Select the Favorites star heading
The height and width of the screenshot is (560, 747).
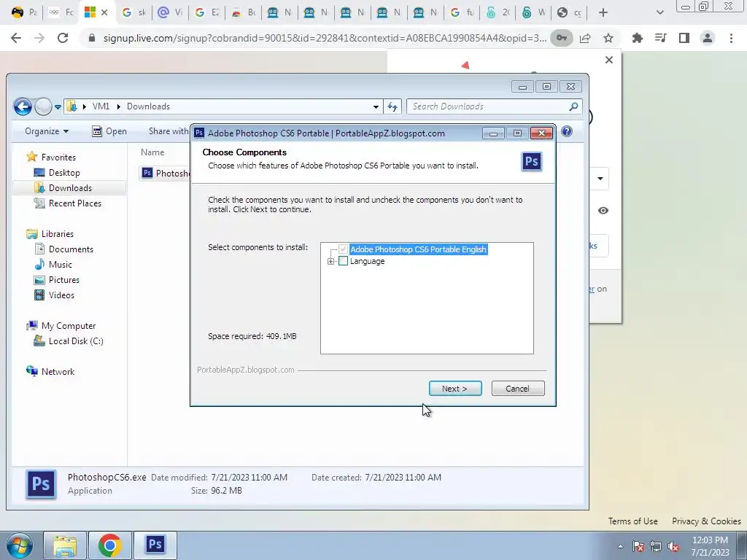pyautogui.click(x=51, y=157)
